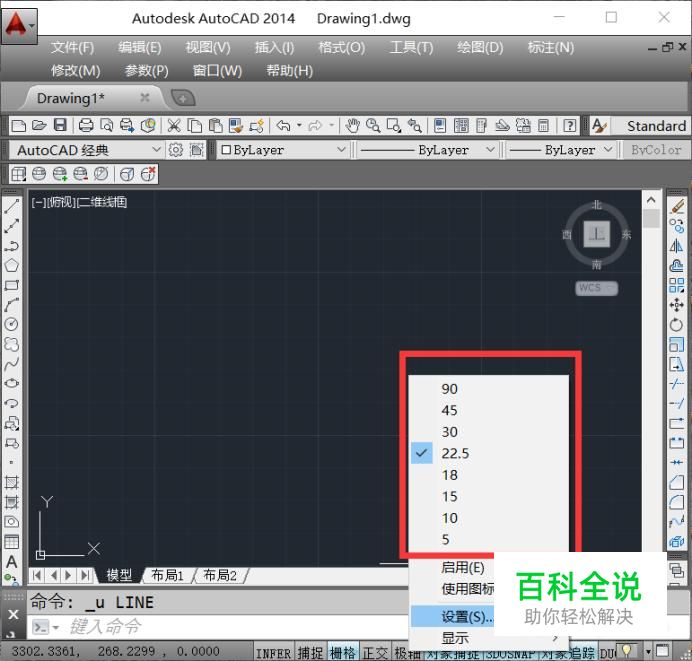Select the Rectangle draw tool
The image size is (692, 661).
click(x=11, y=285)
